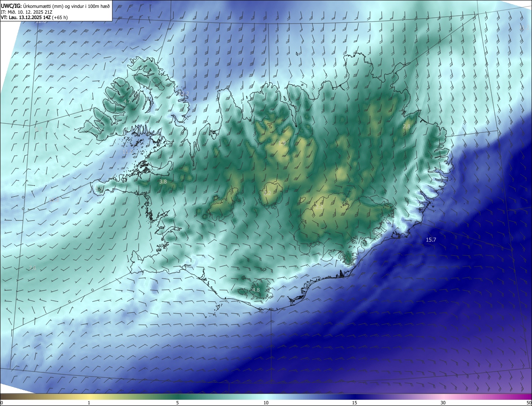Click the 'VT: Lau. 13.12.2025 14Z' line
The height and width of the screenshot is (406, 532).
tap(34, 17)
